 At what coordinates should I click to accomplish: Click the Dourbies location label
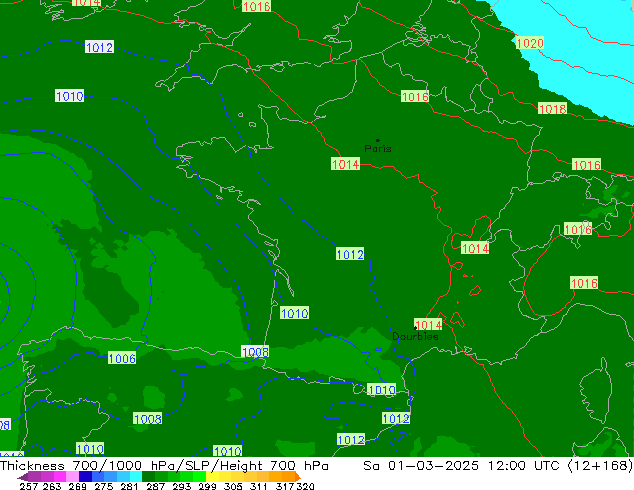pyautogui.click(x=415, y=336)
